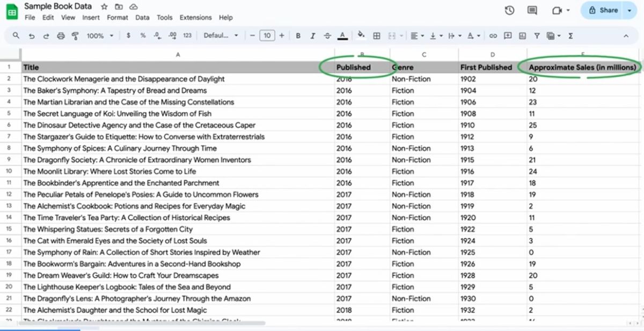Open the Extensions menu

coord(195,17)
